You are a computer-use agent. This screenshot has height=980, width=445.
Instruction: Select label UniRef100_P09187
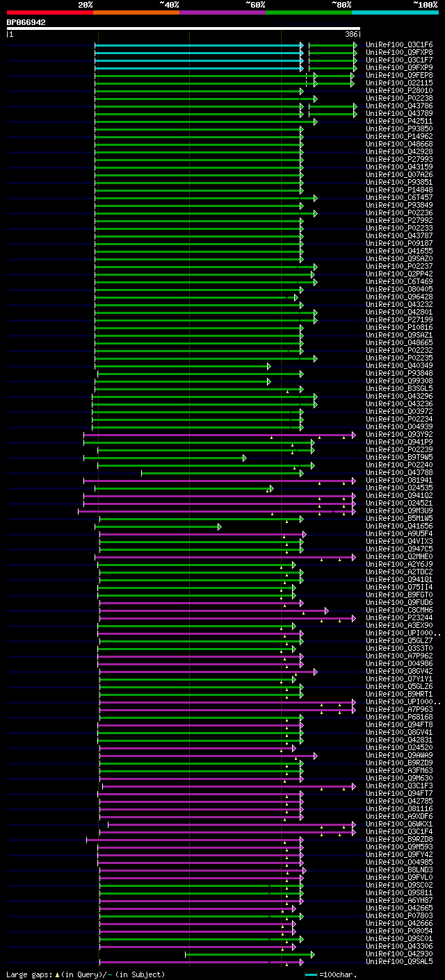coord(399,244)
